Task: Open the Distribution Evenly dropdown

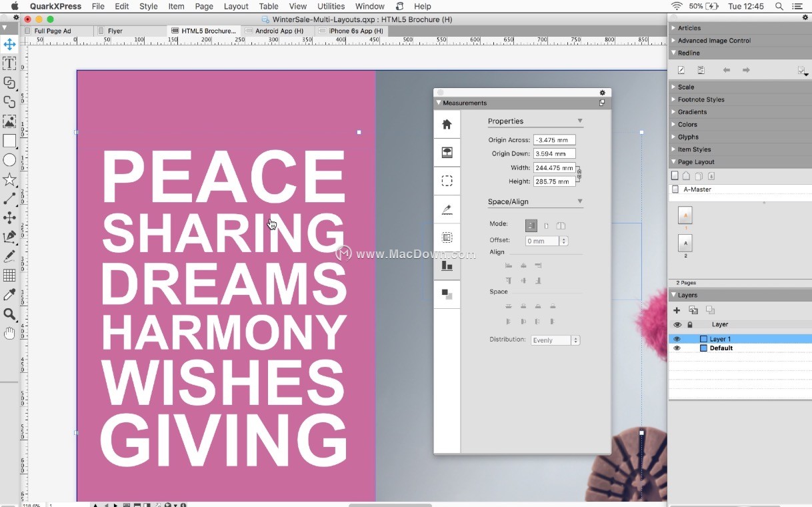Action: click(555, 340)
